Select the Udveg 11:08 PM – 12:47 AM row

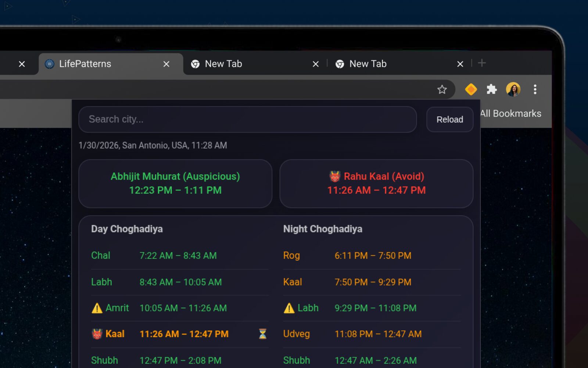pos(372,334)
